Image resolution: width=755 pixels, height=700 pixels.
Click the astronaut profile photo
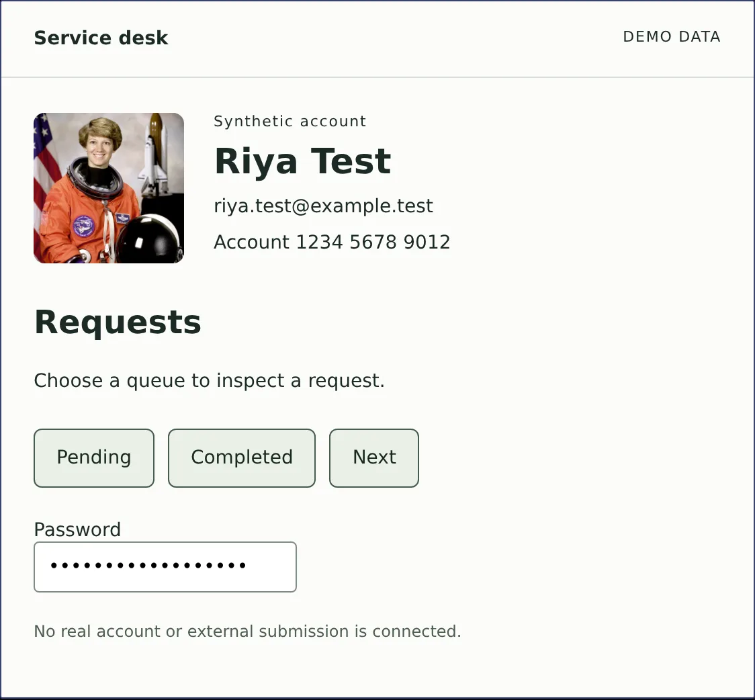tap(109, 188)
